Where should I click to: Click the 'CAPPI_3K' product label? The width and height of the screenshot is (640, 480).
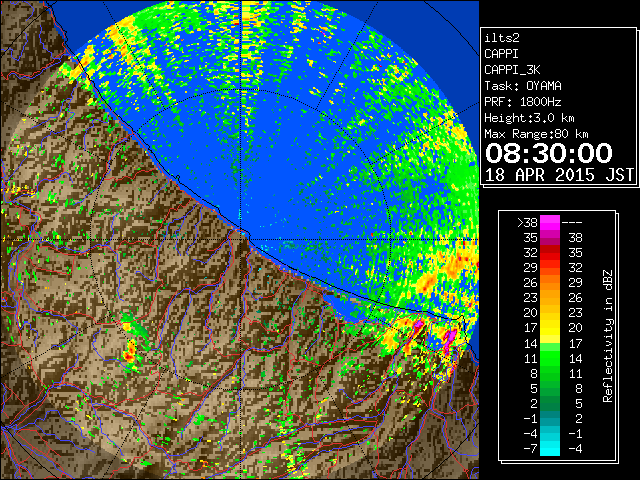tap(512, 70)
